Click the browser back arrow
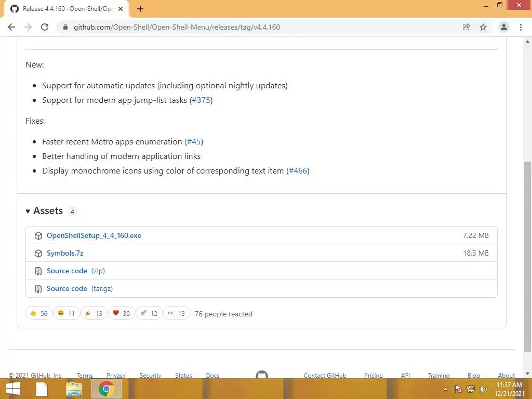 pyautogui.click(x=11, y=27)
